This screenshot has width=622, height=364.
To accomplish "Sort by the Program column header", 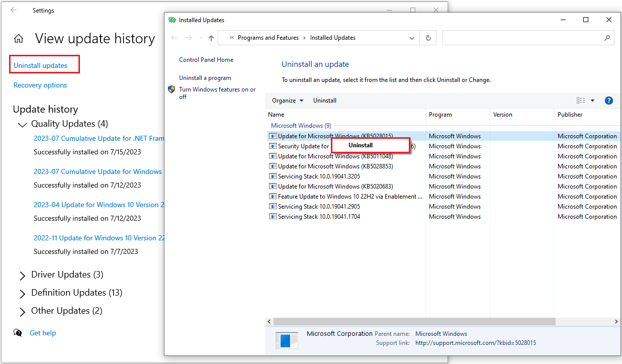I will tap(458, 115).
